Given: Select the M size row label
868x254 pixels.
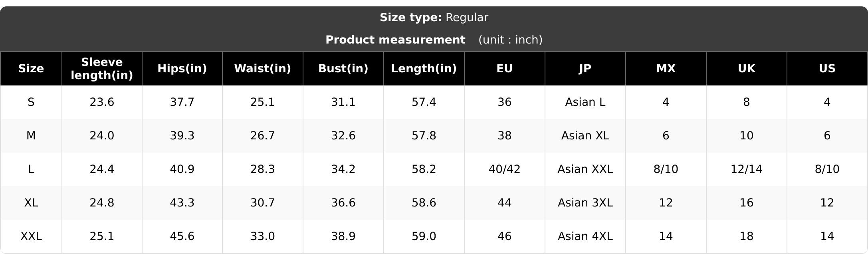Looking at the screenshot, I should (31, 136).
